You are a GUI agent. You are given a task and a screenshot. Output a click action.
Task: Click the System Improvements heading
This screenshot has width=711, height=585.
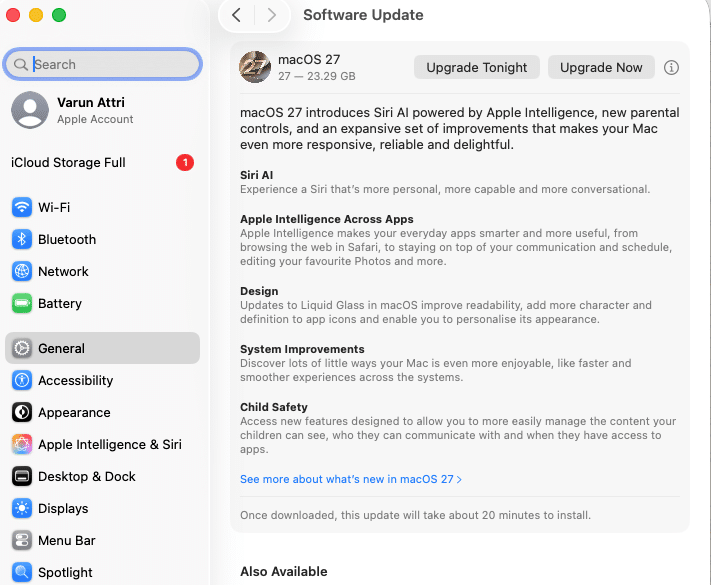pos(302,349)
